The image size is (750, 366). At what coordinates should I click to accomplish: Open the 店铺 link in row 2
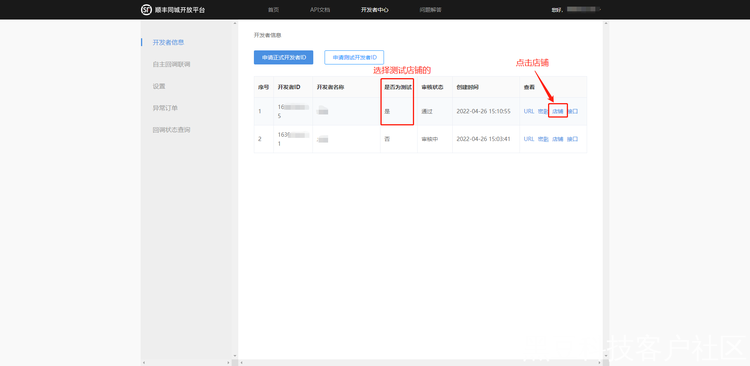[x=558, y=139]
